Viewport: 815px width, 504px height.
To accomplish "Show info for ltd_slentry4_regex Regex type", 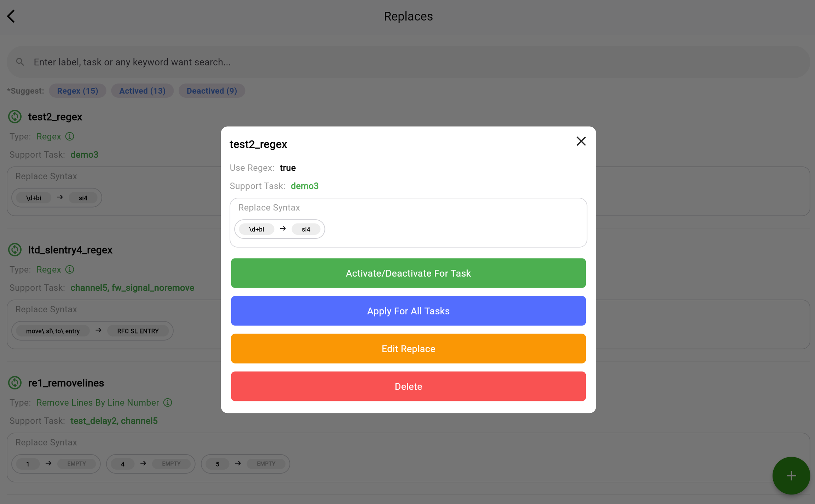I will 70,270.
